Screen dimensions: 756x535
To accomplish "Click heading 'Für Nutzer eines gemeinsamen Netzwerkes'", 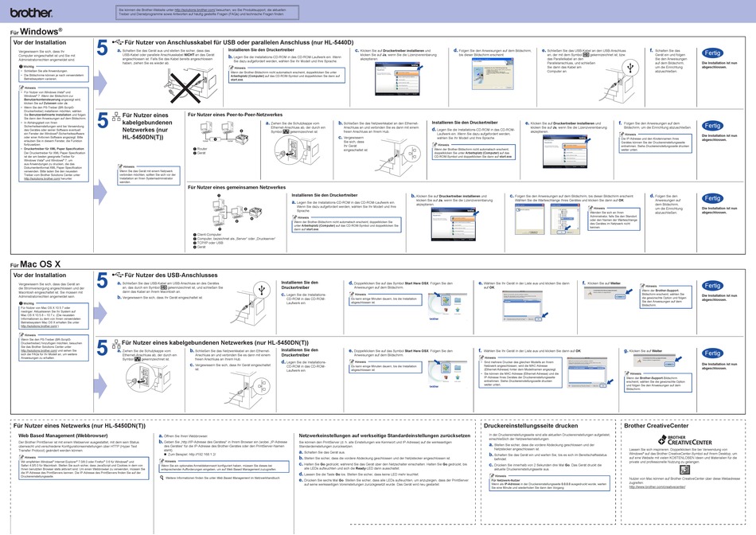I will click(236, 187).
